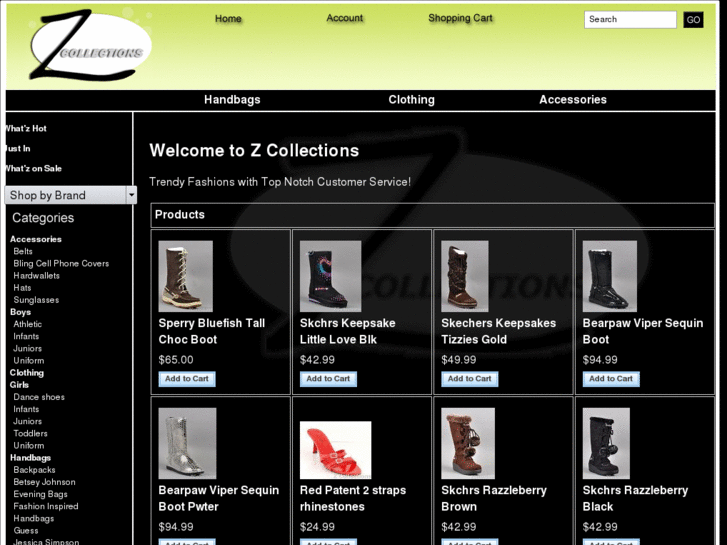
Task: Open Sperry Bluefish Tall Choc Boot title
Action: click(211, 331)
